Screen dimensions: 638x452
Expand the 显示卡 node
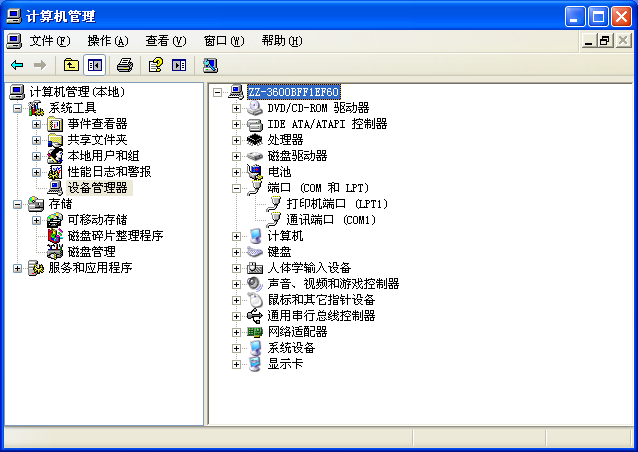point(236,364)
